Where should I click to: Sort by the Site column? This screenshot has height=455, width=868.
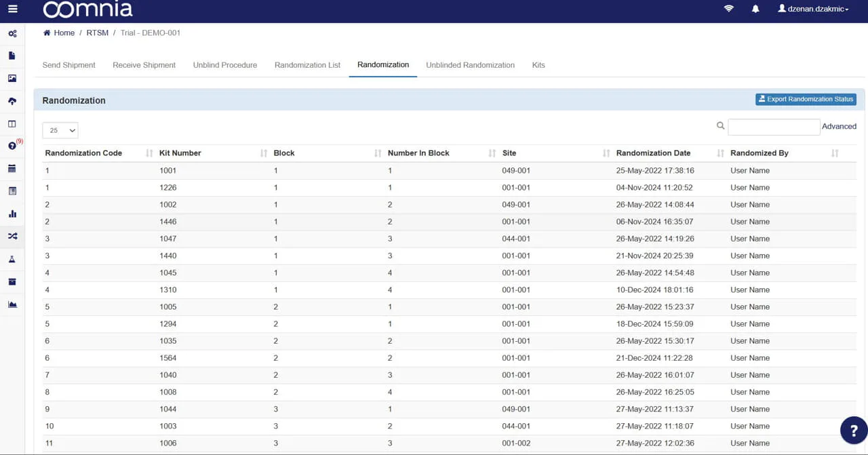556,153
